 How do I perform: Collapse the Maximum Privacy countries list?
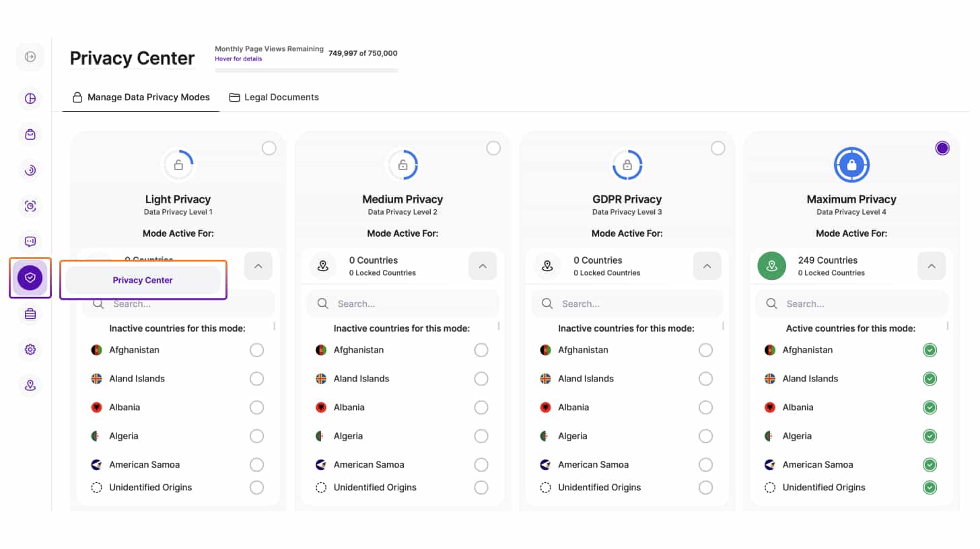[x=931, y=266]
